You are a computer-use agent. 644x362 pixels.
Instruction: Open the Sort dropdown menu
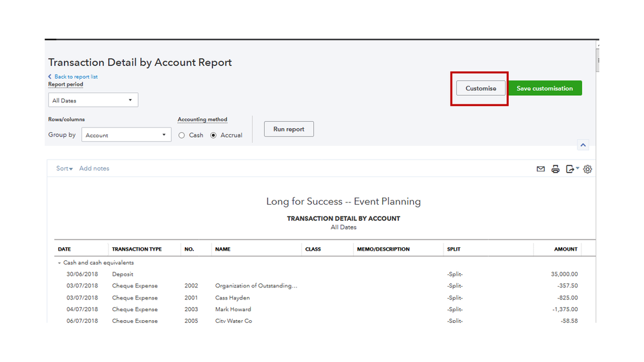[x=64, y=169]
